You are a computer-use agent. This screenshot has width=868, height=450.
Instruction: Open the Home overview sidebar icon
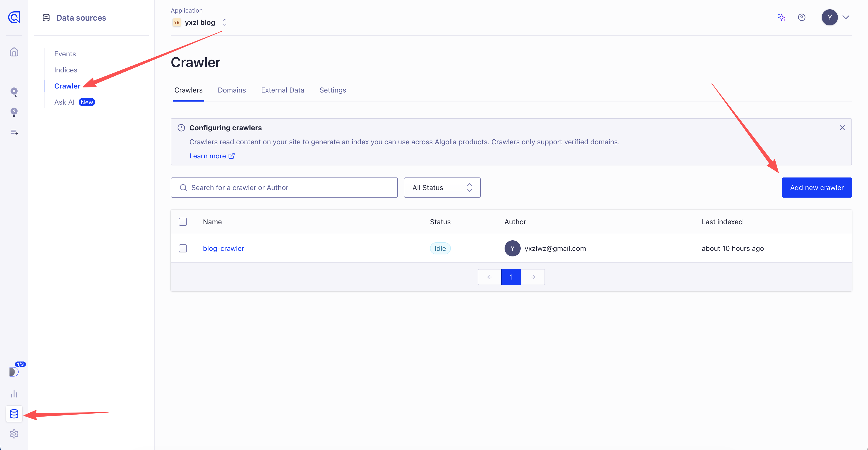coord(14,52)
